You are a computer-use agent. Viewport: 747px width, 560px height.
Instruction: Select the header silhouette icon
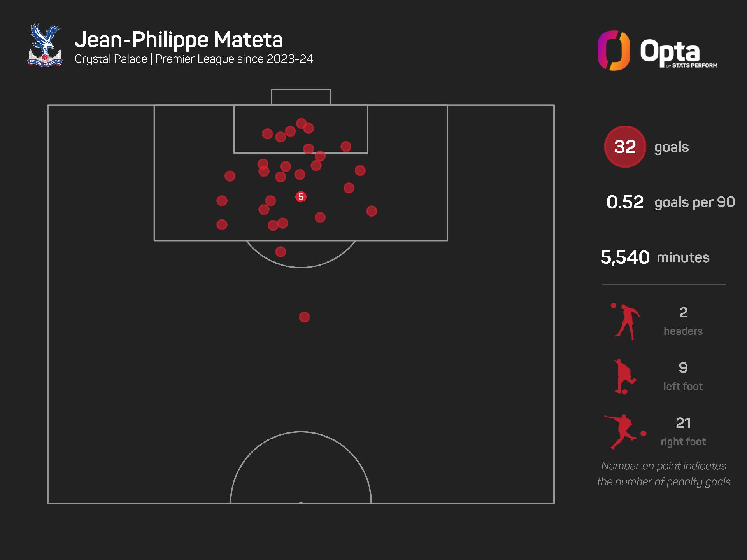tap(625, 322)
